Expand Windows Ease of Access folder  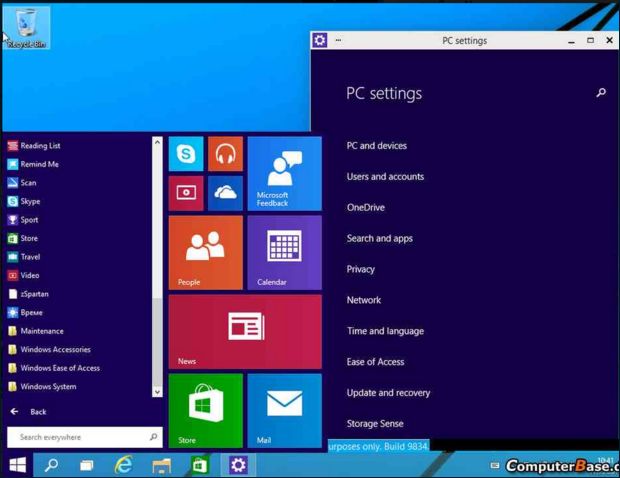click(54, 368)
